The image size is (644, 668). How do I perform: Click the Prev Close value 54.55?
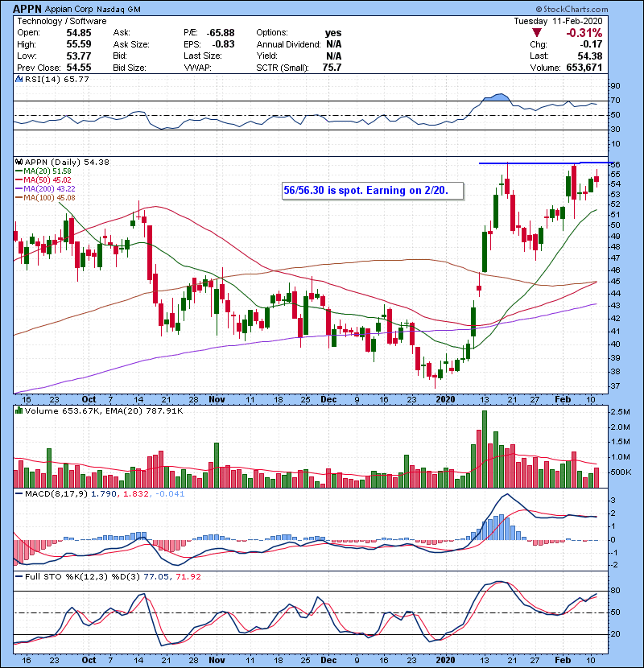tap(79, 68)
